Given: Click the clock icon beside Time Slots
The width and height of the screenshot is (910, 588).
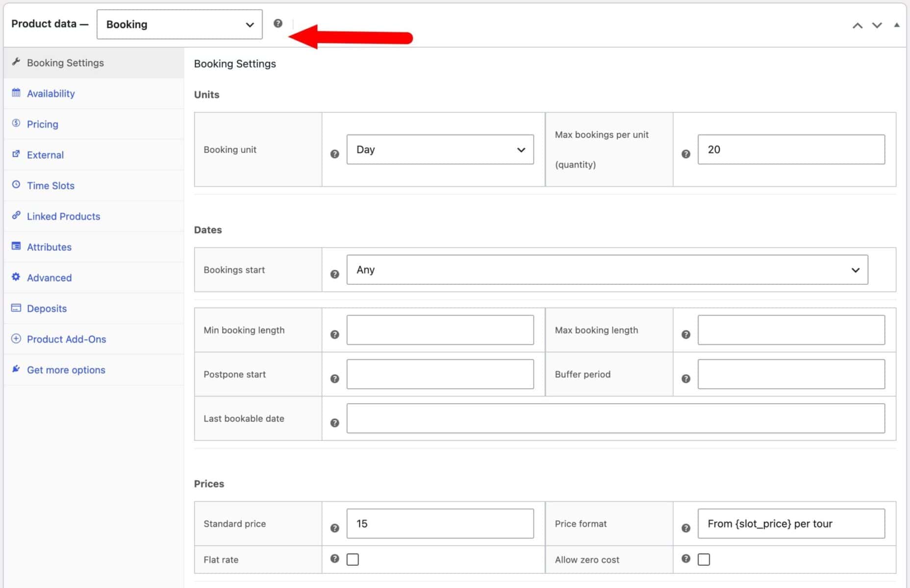Looking at the screenshot, I should [x=16, y=185].
